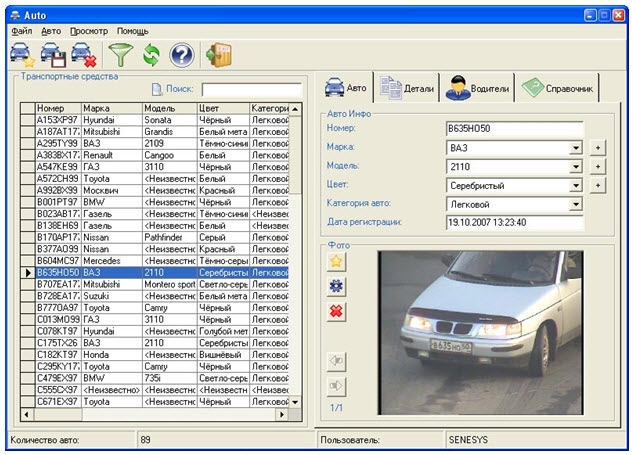Viewport: 633px width, 455px height.
Task: Click the car photo preview
Action: coord(480,333)
